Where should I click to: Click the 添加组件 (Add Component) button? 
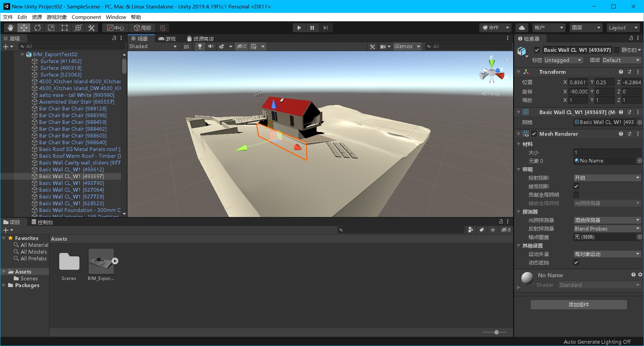578,304
